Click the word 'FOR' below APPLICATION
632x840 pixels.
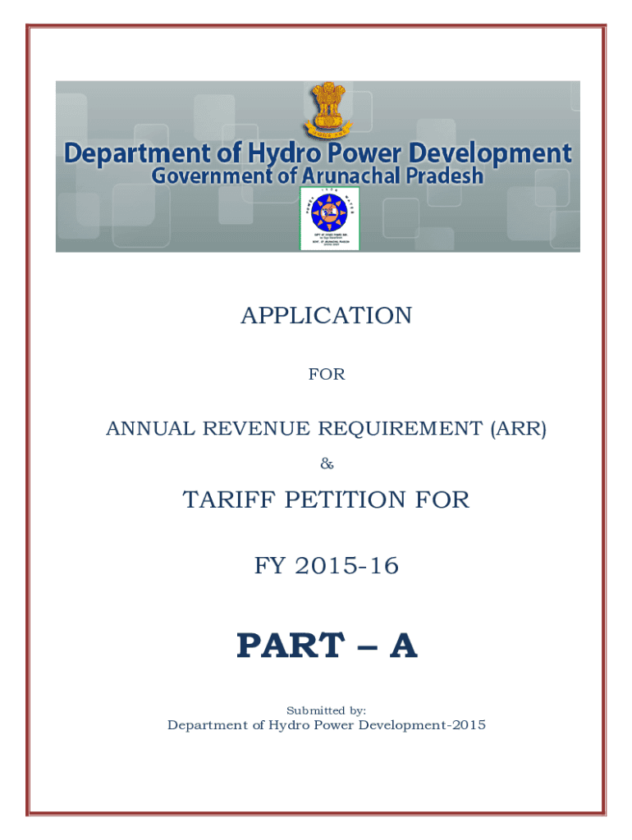point(327,375)
